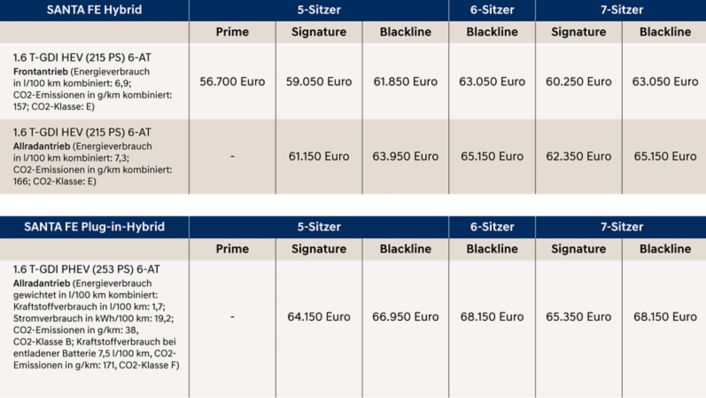The height and width of the screenshot is (398, 706).
Task: Select the 61.150 Euro Allradantrieb Signature price
Action: 319,156
